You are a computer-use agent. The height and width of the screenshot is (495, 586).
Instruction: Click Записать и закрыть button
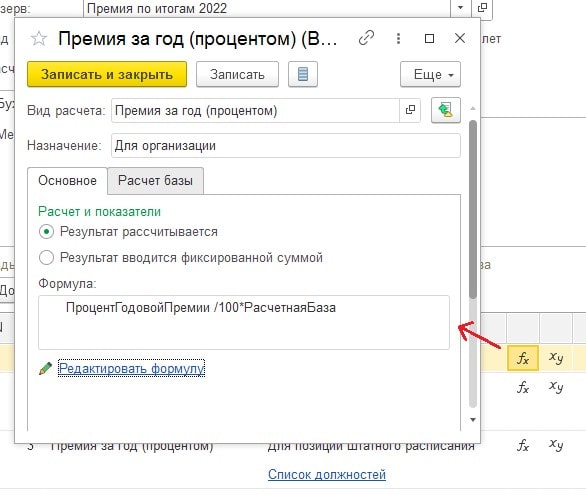[x=107, y=74]
